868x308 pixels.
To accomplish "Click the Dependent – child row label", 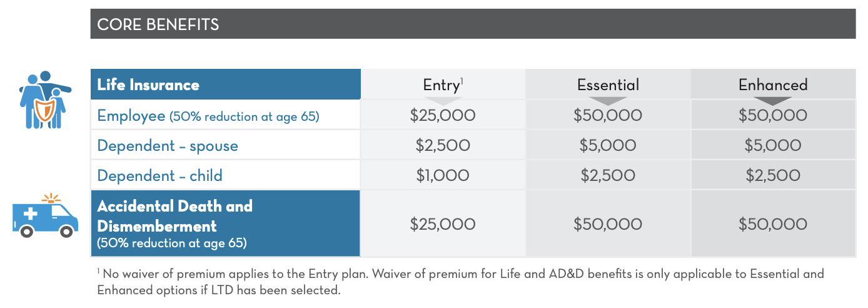I will click(x=159, y=176).
